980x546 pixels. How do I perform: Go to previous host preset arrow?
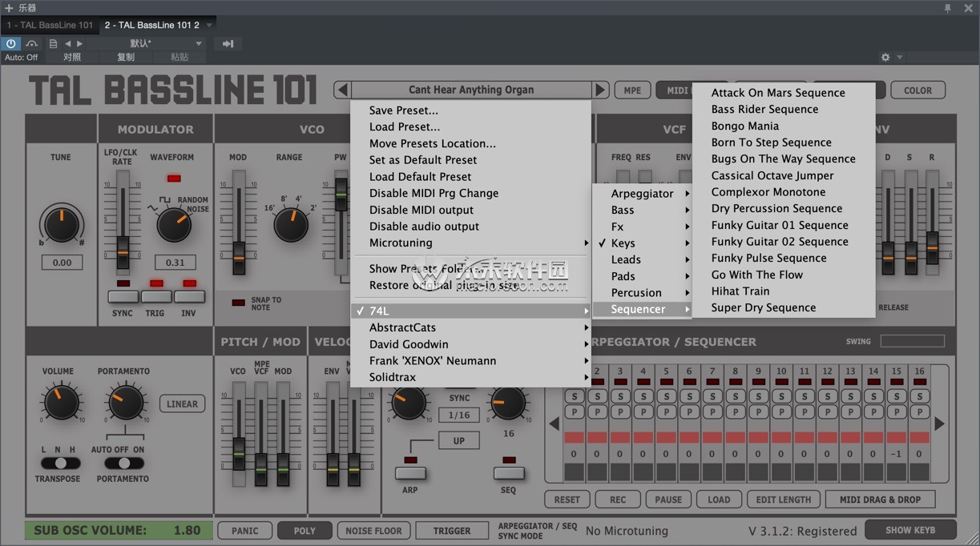coord(67,43)
